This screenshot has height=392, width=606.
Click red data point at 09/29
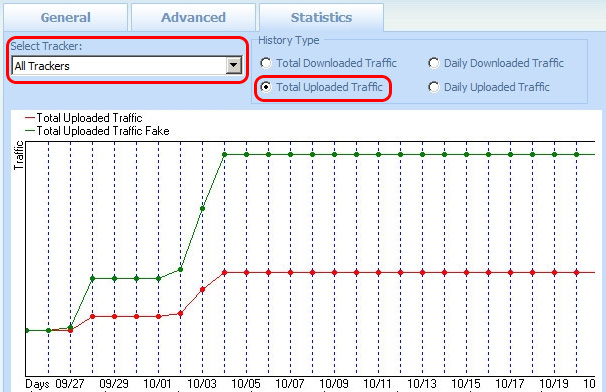click(114, 317)
